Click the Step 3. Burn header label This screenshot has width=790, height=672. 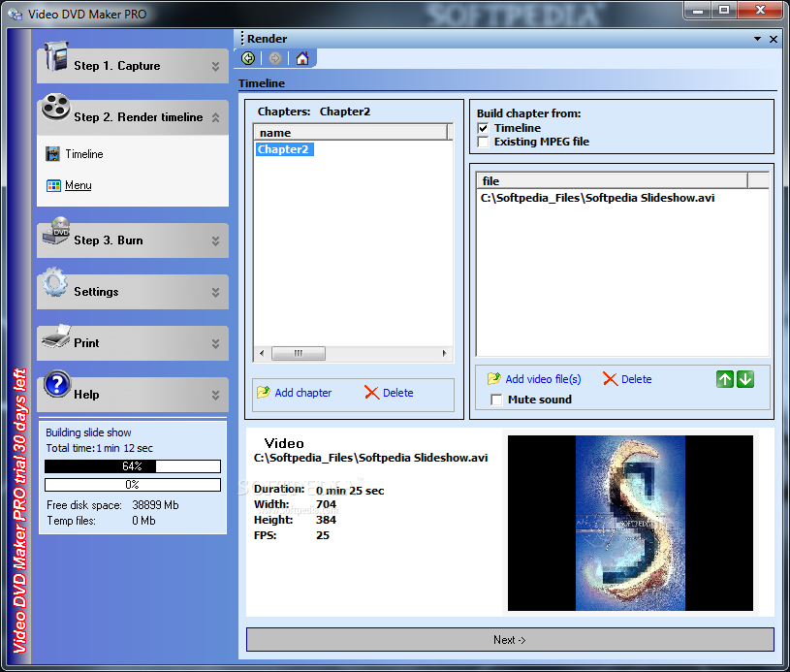click(109, 240)
